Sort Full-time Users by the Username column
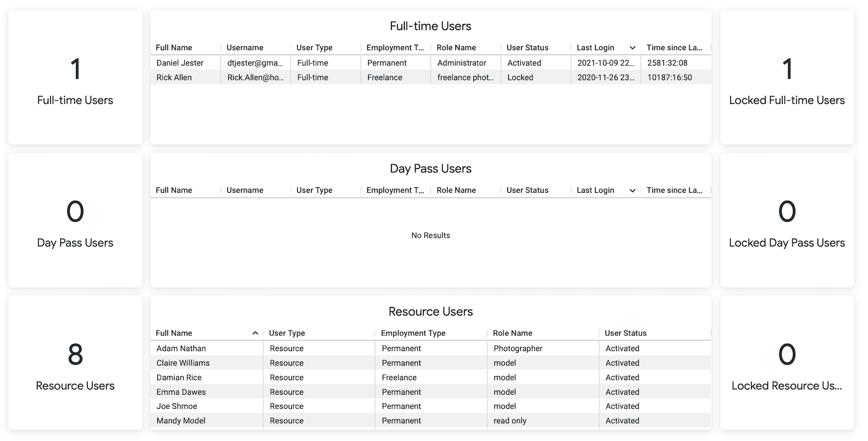This screenshot has height=441, width=868. point(245,47)
